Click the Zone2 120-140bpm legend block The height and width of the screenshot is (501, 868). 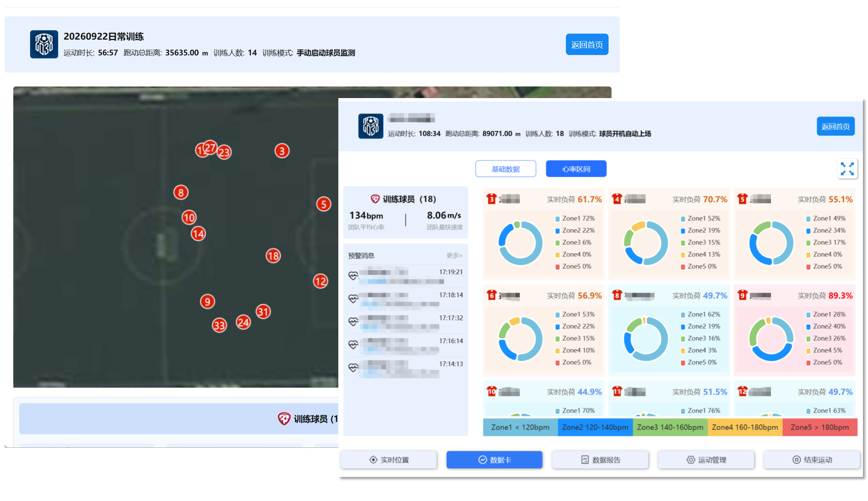pos(595,427)
